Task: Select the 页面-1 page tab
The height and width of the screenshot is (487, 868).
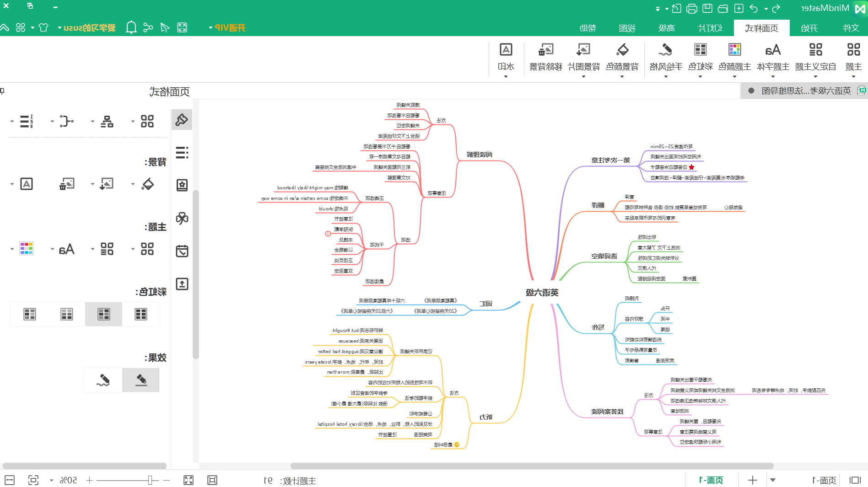Action: pos(711,480)
